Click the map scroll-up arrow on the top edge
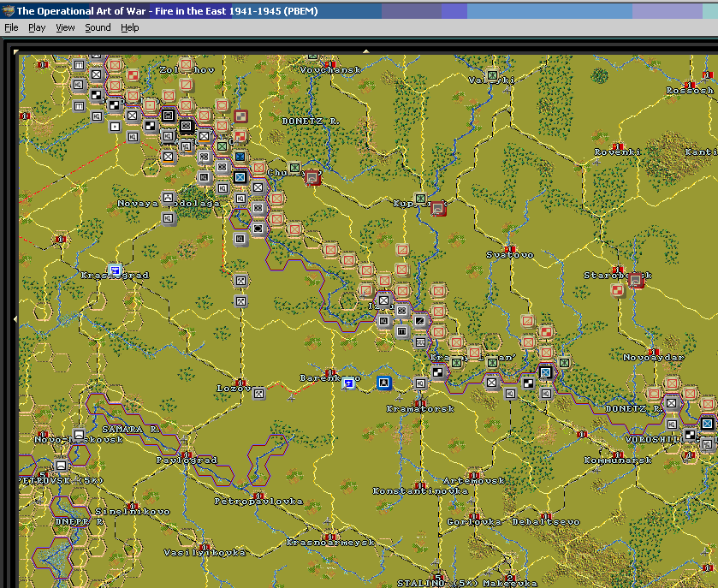Screen dimensions: 718x588 [366, 51]
